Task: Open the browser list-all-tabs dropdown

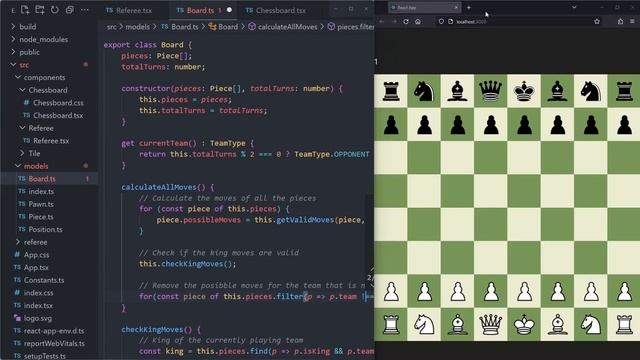Action: pyautogui.click(x=574, y=7)
